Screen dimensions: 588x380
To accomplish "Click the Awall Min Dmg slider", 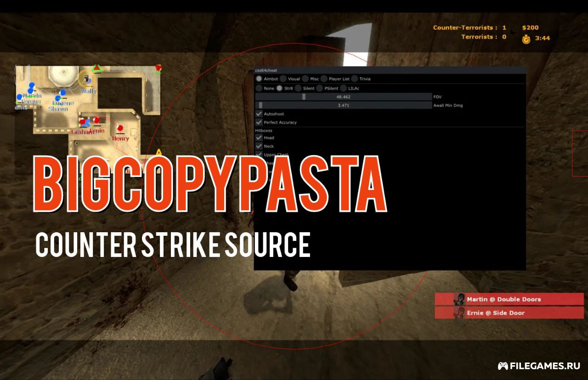I will pos(343,106).
